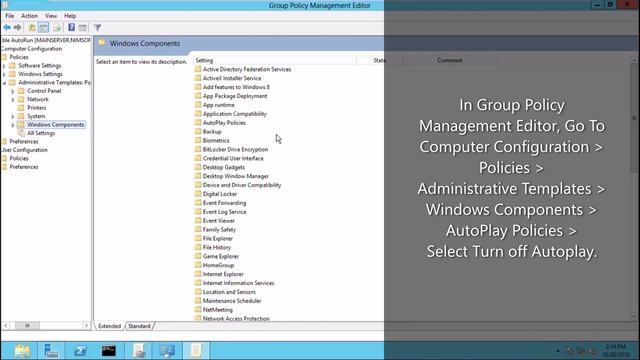
Task: Open the Action menu
Action: tap(29, 16)
